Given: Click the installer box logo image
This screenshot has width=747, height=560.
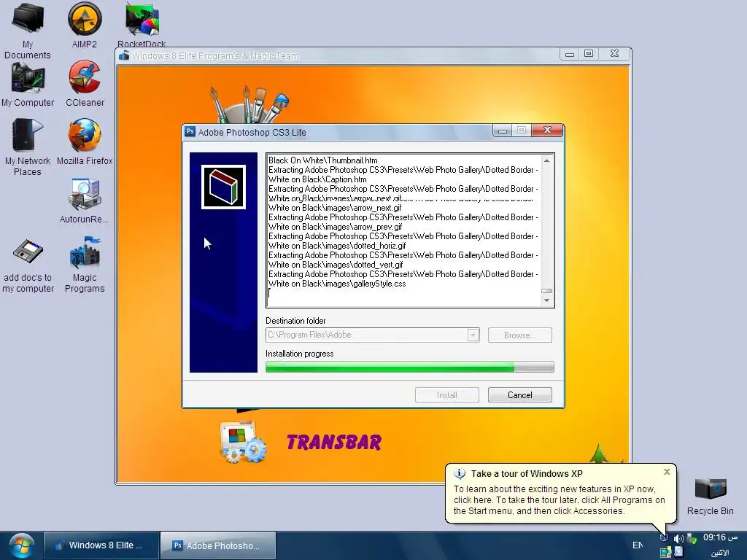Looking at the screenshot, I should [223, 187].
